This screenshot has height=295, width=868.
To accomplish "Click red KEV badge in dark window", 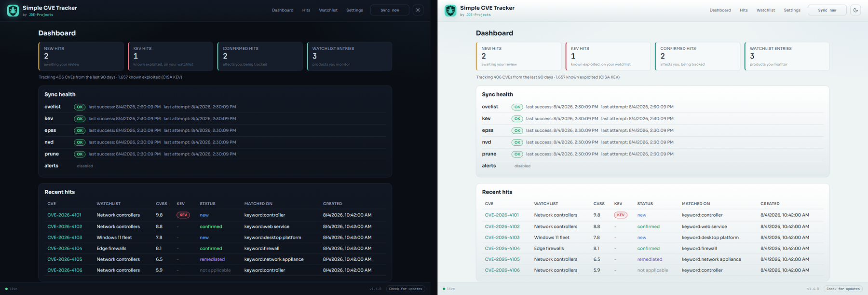I will pyautogui.click(x=183, y=215).
